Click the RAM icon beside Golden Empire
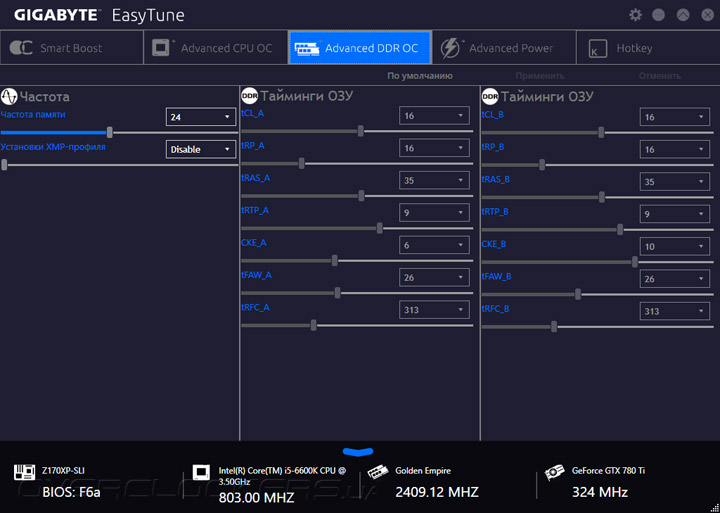Viewport: 720px width, 513px height. tap(379, 473)
